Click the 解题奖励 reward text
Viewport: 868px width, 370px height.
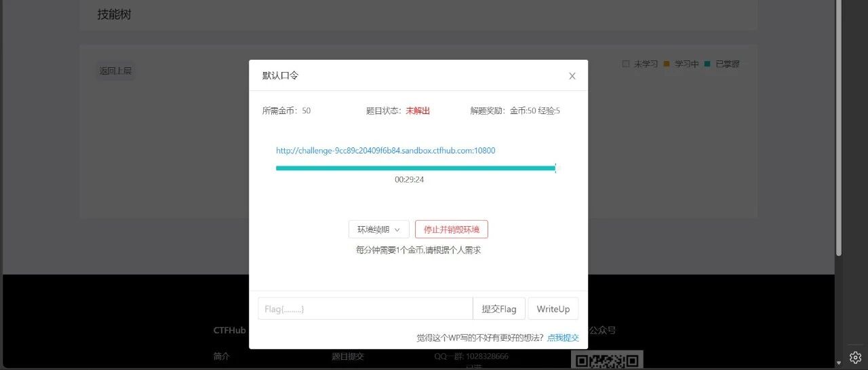pyautogui.click(x=515, y=111)
